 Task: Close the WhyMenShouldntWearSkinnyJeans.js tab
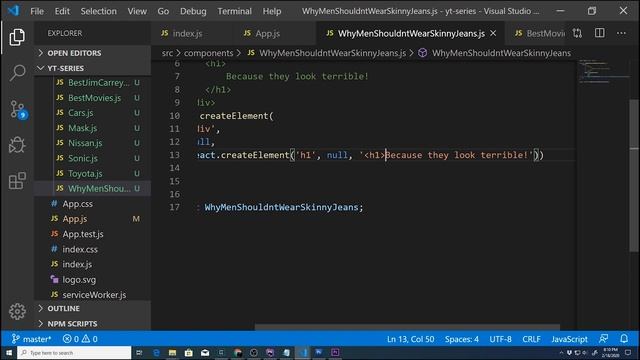[x=493, y=33]
